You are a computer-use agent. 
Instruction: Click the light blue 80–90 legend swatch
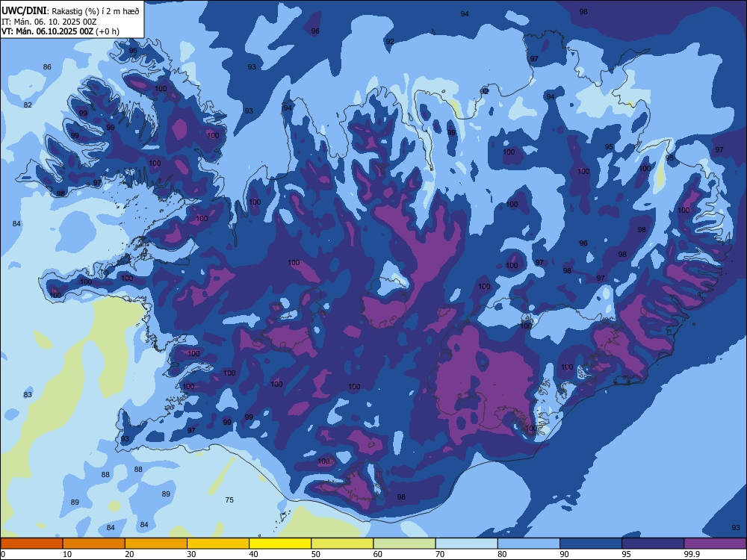[529, 544]
